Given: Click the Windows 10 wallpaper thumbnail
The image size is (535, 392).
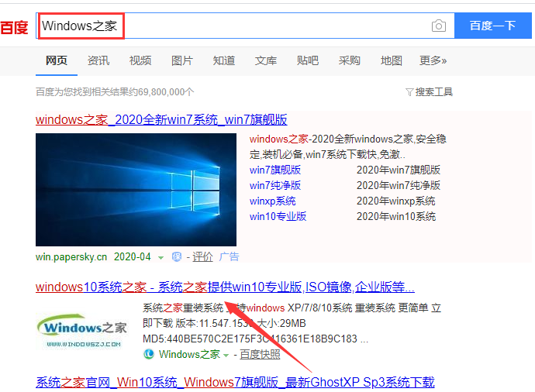Looking at the screenshot, I should click(x=136, y=189).
